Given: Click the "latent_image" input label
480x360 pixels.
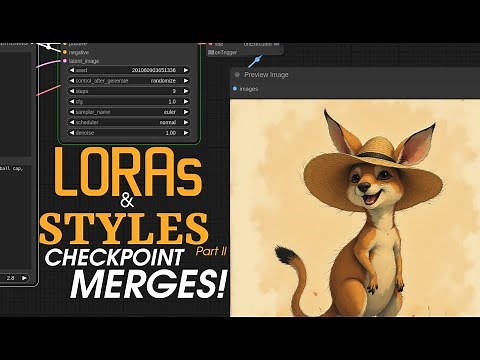Looking at the screenshot, I should pos(84,61).
